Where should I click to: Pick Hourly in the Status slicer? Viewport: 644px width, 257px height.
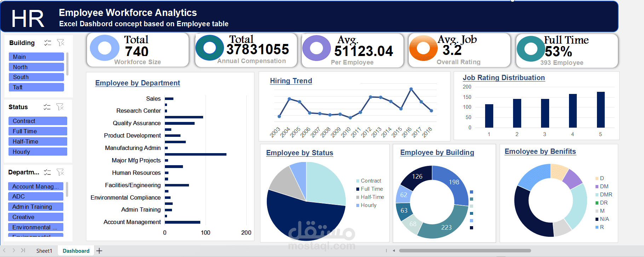(38, 152)
